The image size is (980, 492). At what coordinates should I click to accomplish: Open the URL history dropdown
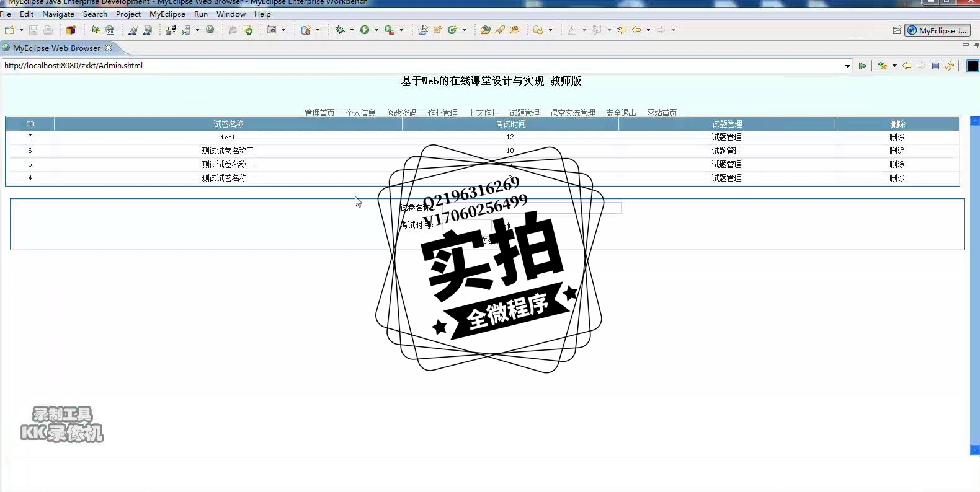point(847,66)
